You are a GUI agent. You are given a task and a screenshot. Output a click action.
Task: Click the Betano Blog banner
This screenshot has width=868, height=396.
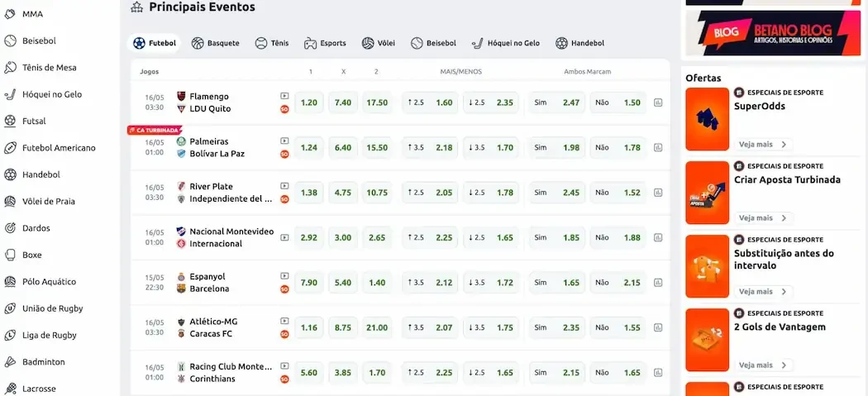(x=770, y=32)
